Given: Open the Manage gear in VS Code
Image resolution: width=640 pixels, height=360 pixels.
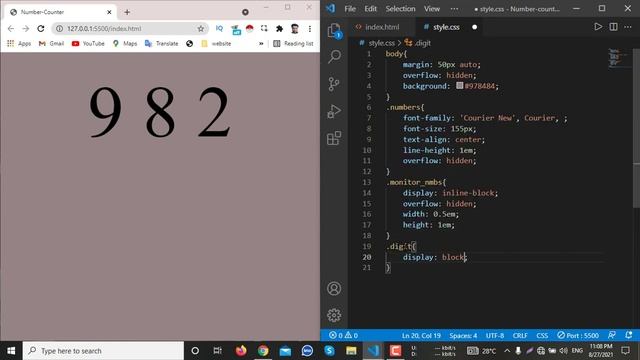Looking at the screenshot, I should point(334,315).
